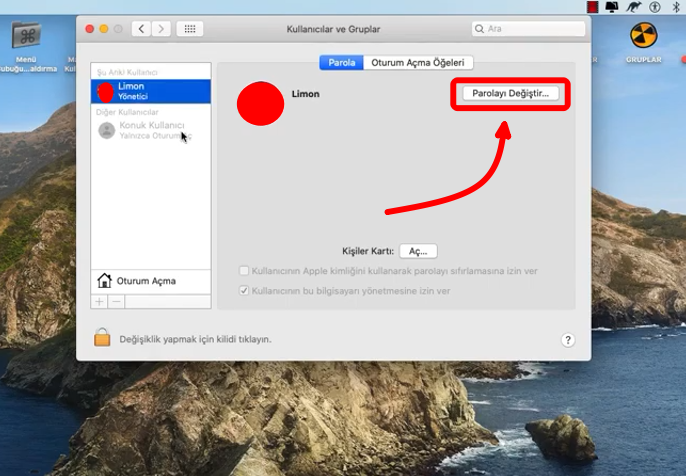Open Oturum Açma login options
This screenshot has height=476, width=686.
(x=145, y=281)
